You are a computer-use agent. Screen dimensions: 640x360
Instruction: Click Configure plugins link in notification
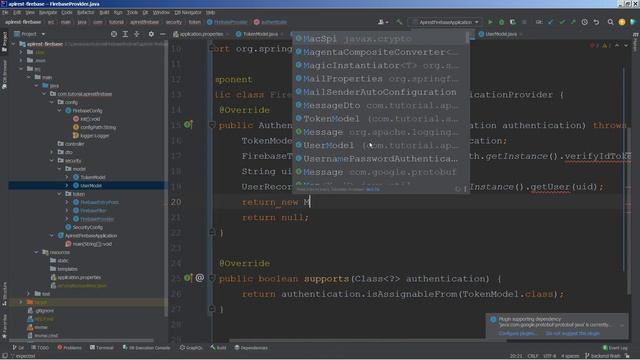tap(518, 333)
